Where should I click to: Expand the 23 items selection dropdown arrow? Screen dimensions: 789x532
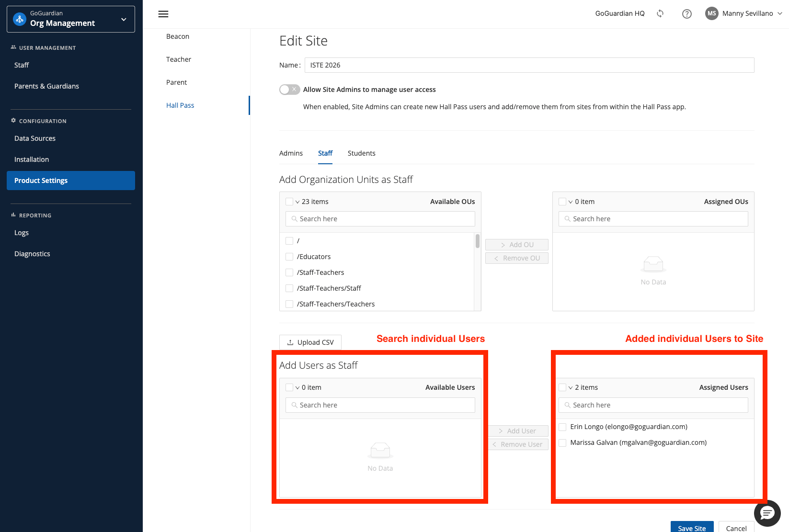[x=297, y=202]
